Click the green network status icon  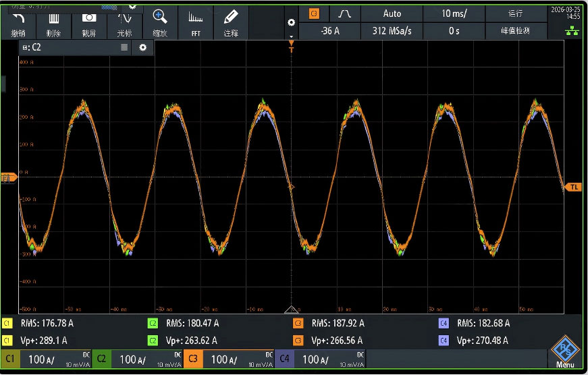click(x=572, y=31)
